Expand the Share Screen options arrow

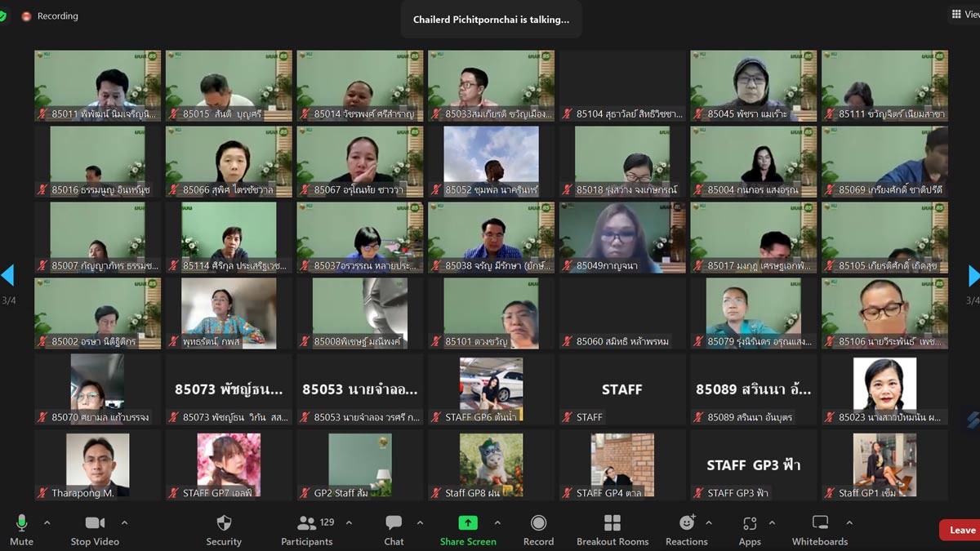[497, 522]
